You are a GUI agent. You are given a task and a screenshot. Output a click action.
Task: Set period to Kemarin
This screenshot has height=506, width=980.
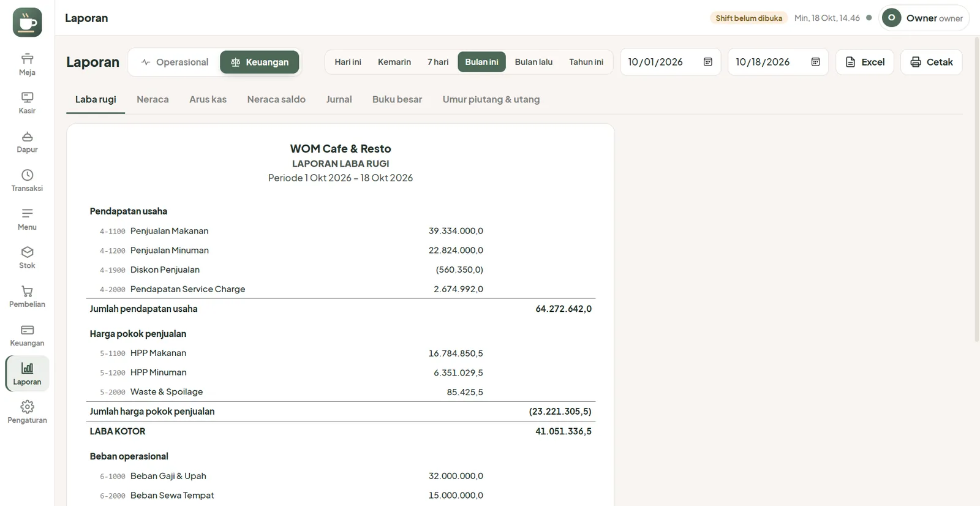click(394, 62)
